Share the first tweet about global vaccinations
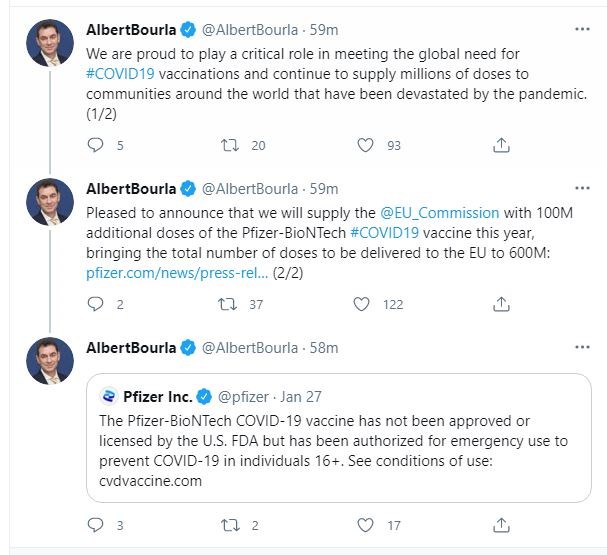Viewport: 607px width, 555px height. (501, 145)
